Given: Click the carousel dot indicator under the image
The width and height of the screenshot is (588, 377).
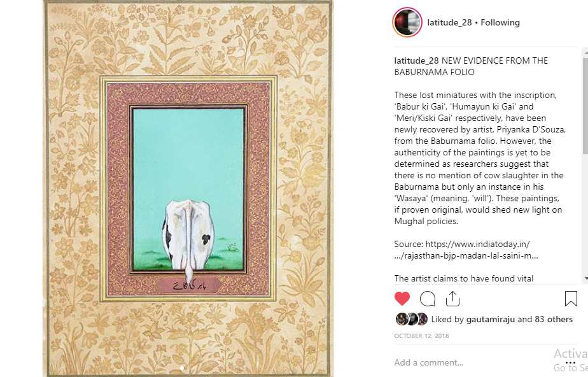Looking at the screenshot, I should (182, 368).
